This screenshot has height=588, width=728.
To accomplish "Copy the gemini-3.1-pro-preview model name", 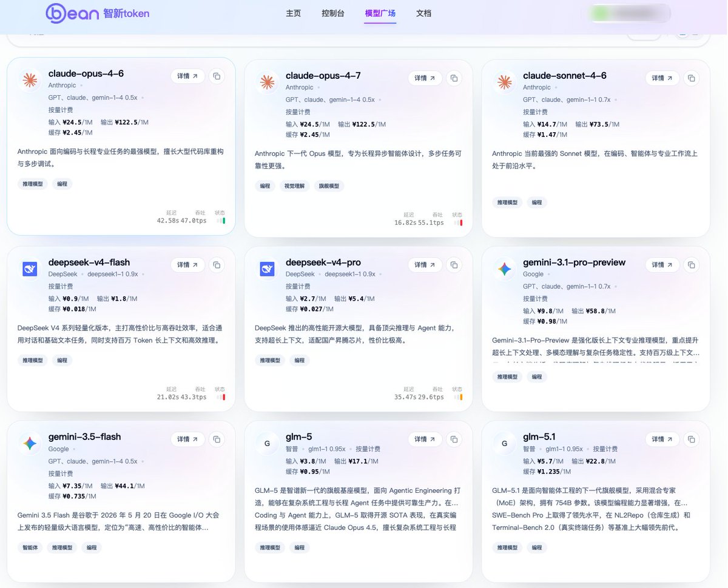I will (691, 265).
